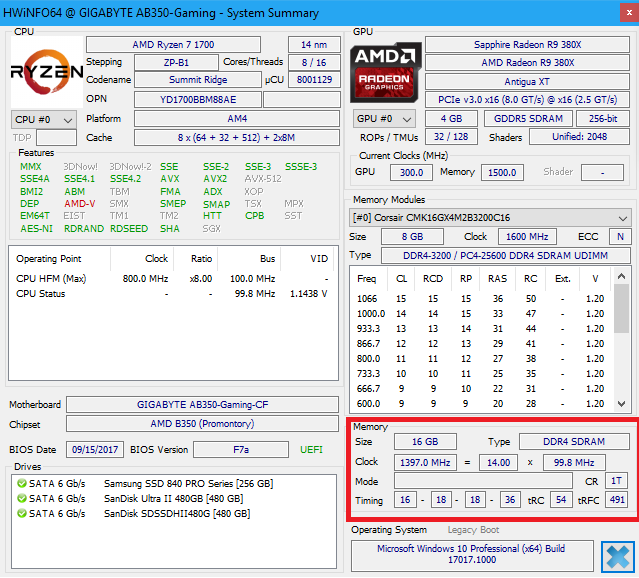
Task: Click the AMD B350 (Promontory) chipset field
Action: (202, 424)
